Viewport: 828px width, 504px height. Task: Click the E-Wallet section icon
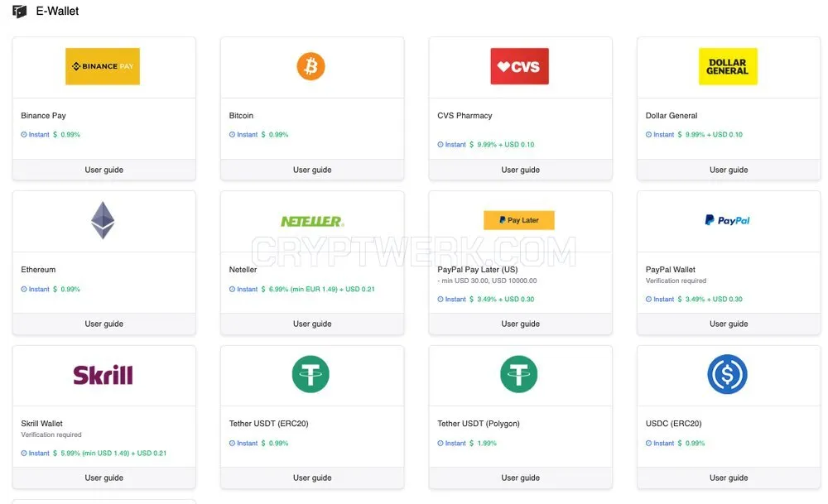(20, 11)
